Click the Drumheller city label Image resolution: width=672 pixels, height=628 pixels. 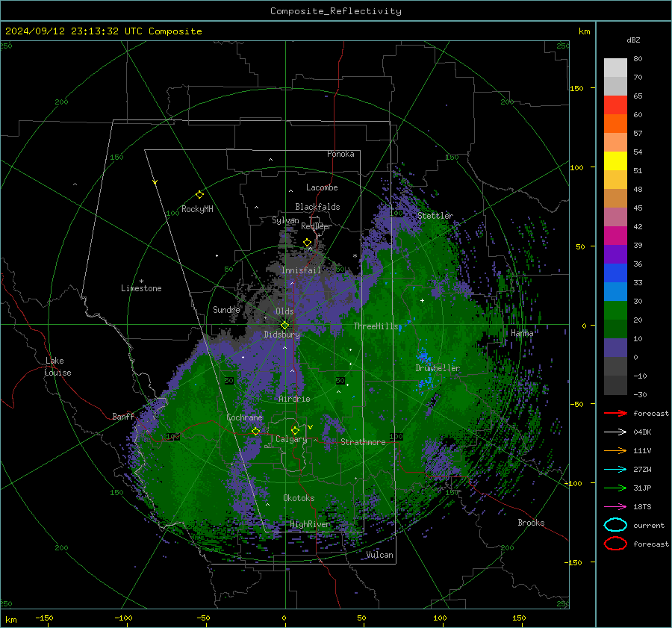[x=438, y=368]
